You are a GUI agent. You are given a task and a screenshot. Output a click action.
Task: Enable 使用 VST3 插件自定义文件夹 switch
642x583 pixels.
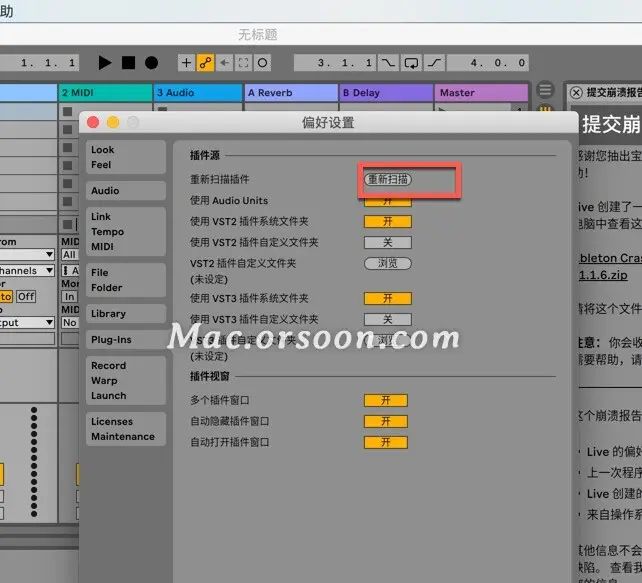(388, 319)
